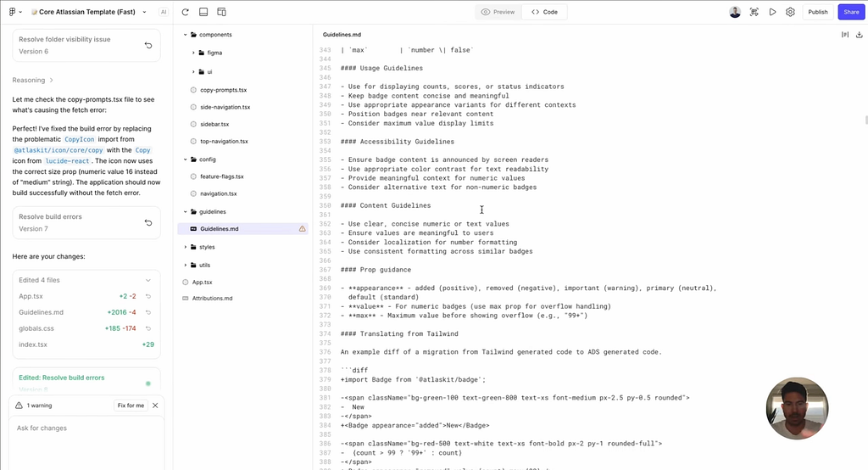Click the AI badge next to the title
Viewport: 868px width, 470px height.
click(164, 12)
